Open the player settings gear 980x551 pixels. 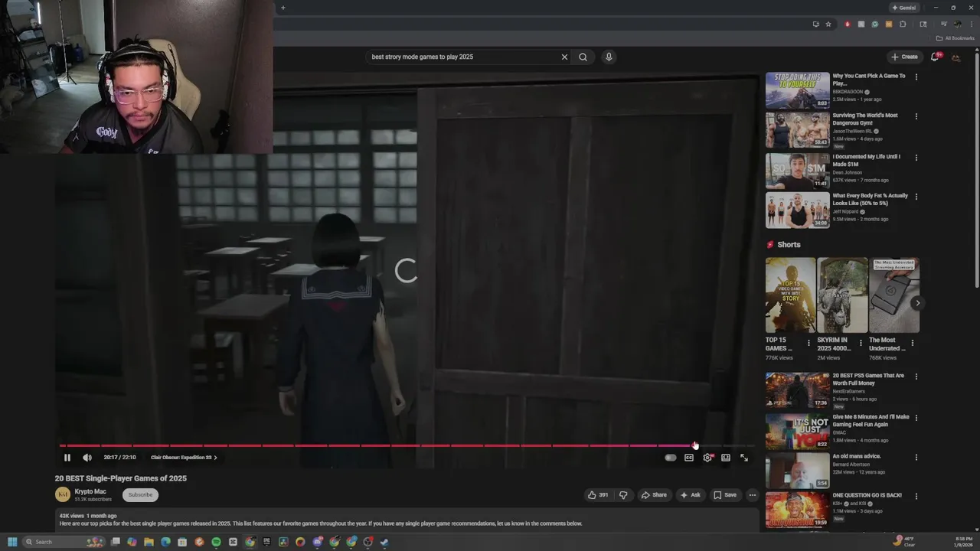tap(707, 458)
